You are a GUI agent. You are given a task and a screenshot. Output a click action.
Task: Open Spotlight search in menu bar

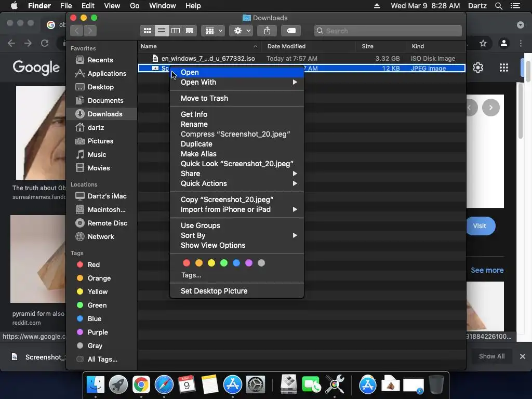tap(499, 6)
